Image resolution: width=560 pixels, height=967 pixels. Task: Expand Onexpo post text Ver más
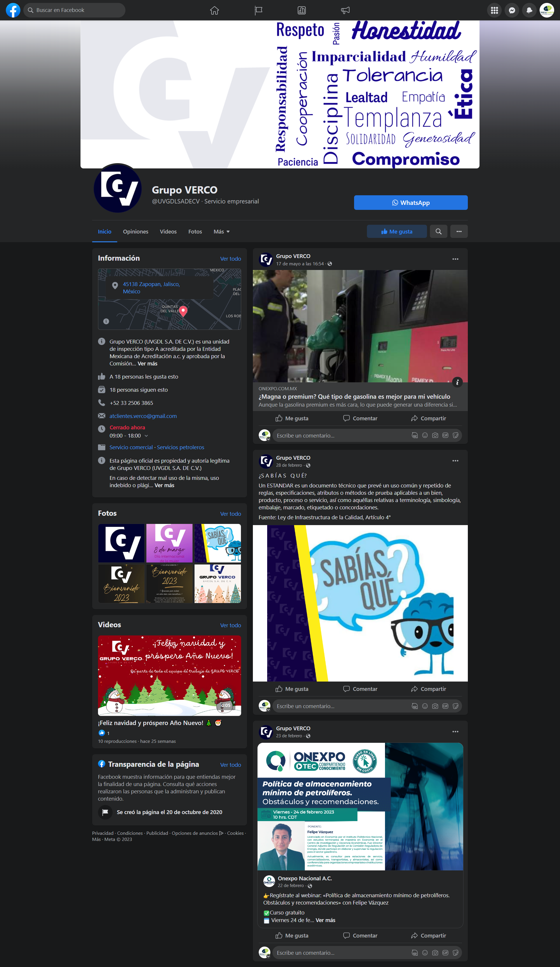pos(325,920)
